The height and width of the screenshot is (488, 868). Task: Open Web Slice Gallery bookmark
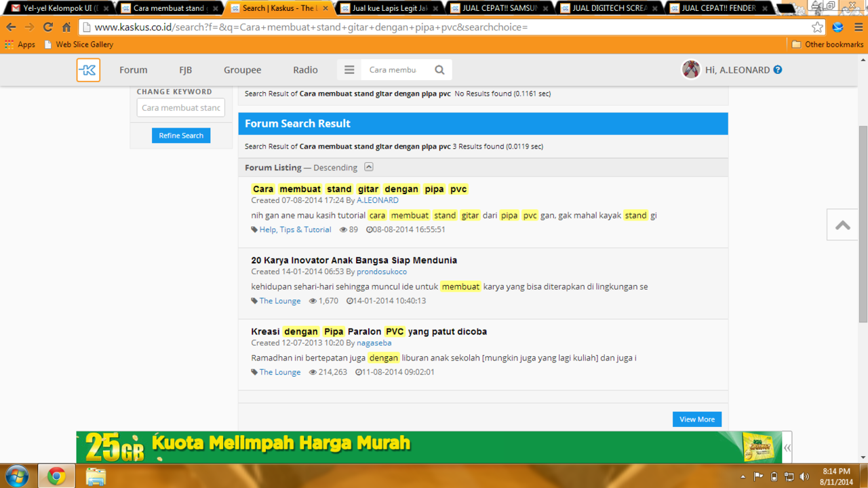(x=79, y=44)
